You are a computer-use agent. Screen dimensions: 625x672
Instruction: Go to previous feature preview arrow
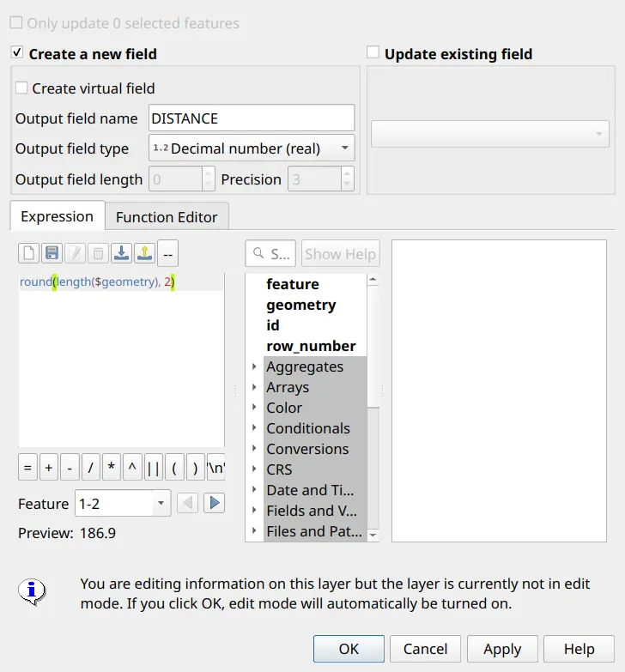tap(188, 503)
